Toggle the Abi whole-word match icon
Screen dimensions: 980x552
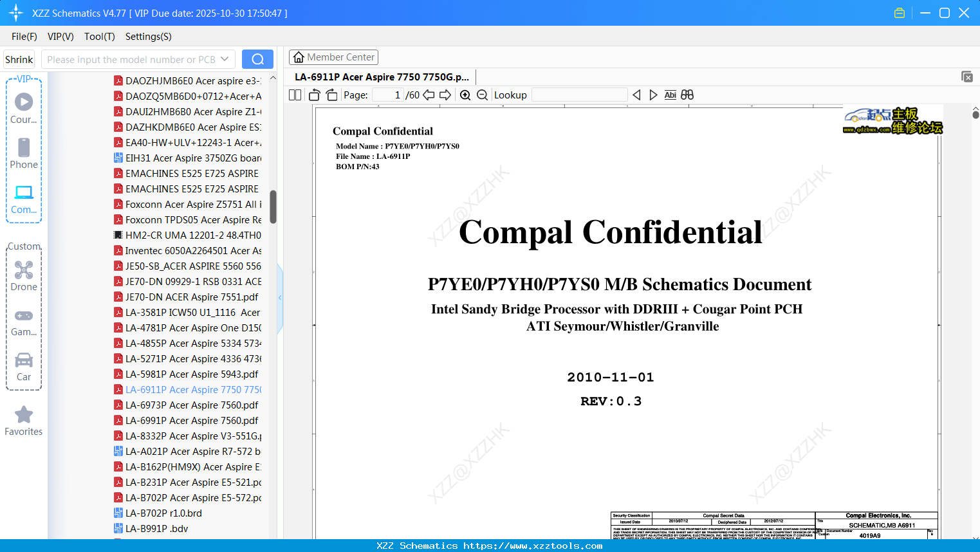[670, 95]
